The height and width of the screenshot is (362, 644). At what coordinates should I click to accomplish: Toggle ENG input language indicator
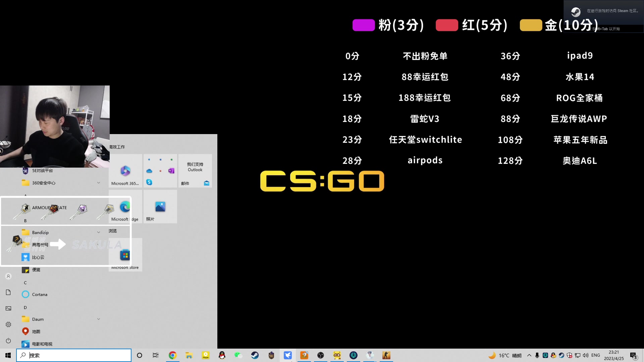pyautogui.click(x=596, y=355)
